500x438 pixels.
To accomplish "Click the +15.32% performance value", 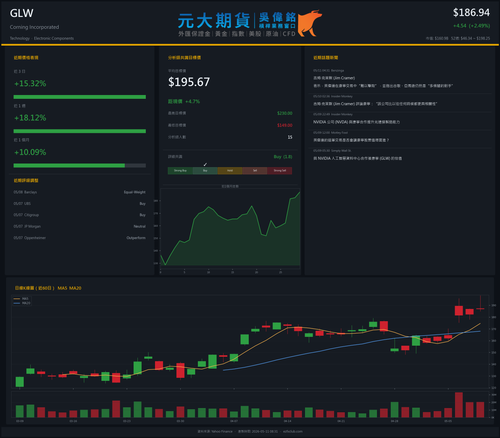I will [30, 83].
